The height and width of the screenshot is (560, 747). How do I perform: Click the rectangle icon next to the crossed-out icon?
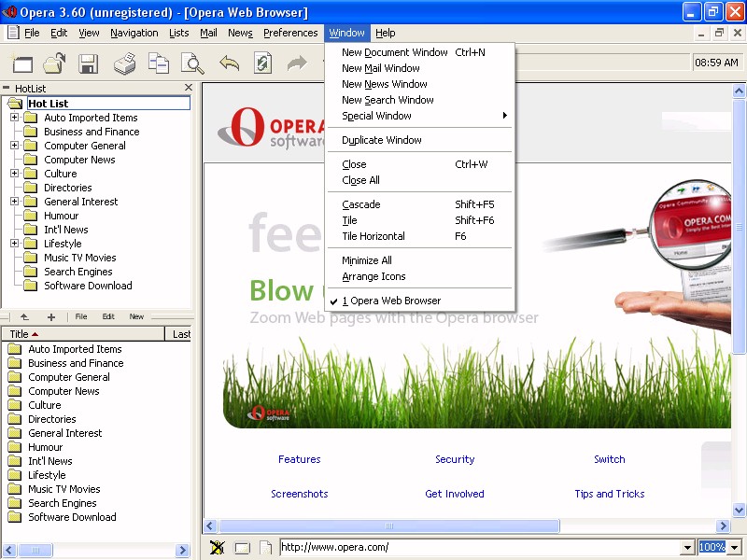(242, 548)
